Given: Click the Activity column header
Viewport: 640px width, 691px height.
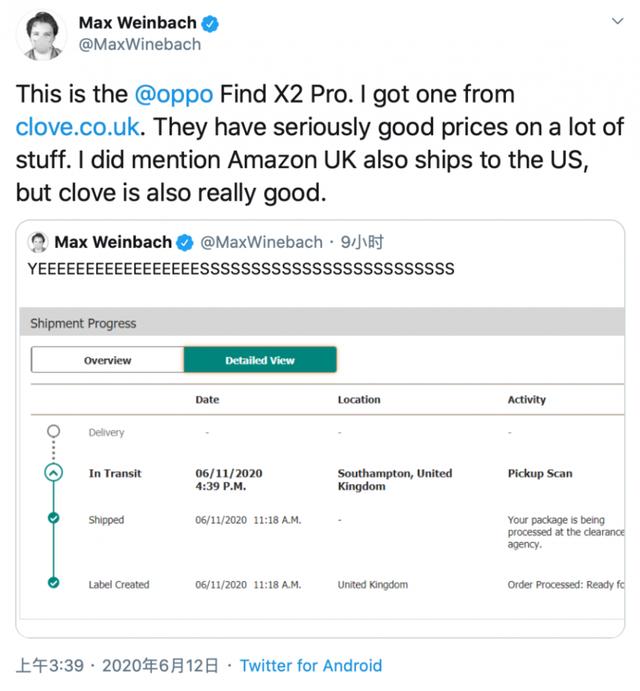Looking at the screenshot, I should tap(526, 399).
